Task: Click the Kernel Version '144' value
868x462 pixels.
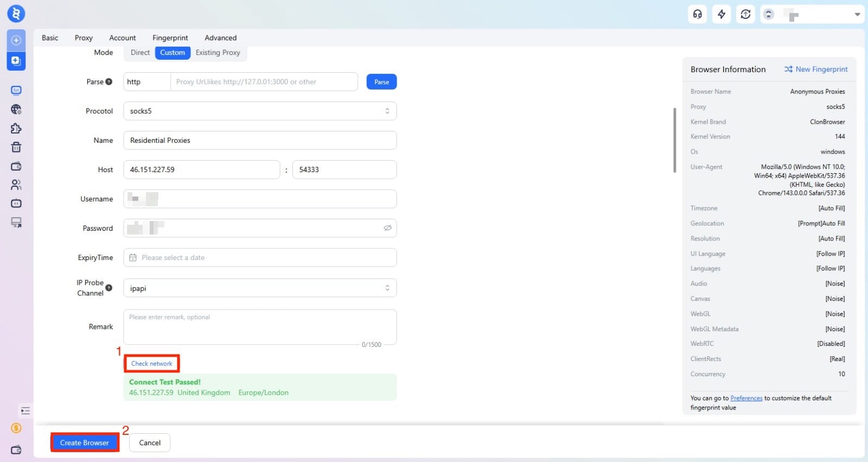Action: 840,136
